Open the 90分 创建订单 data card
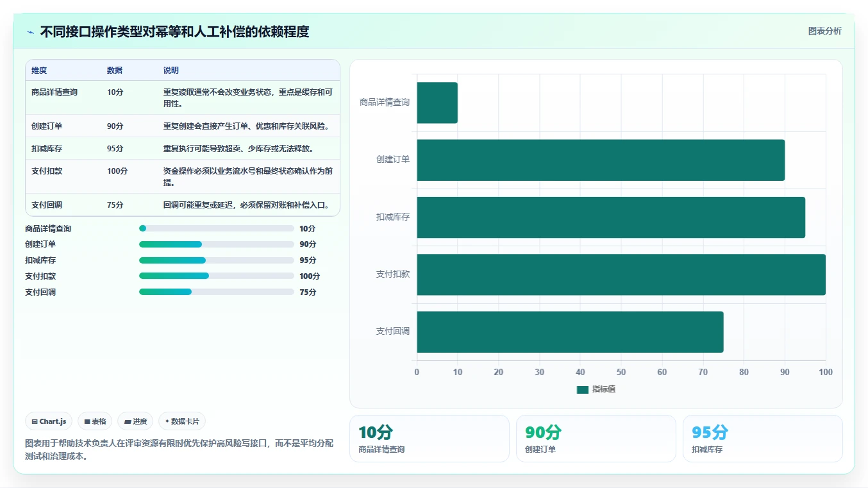Viewport: 868px width, 488px height. (596, 439)
